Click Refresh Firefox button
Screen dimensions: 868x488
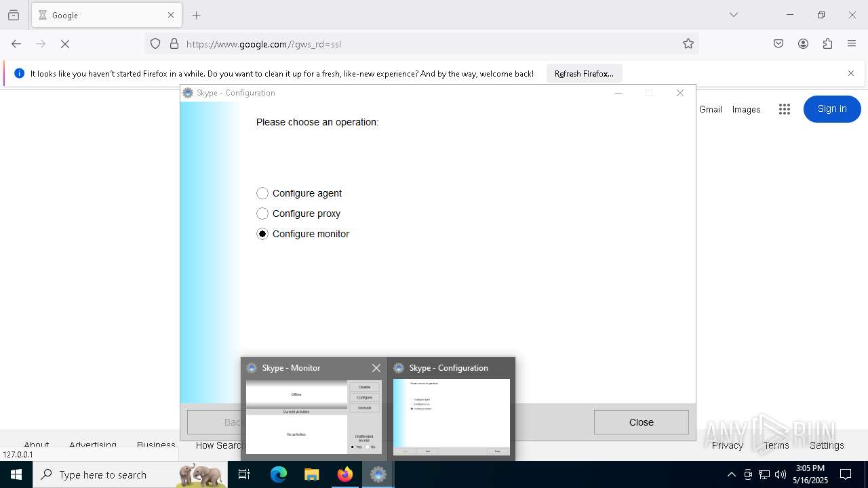coord(584,73)
